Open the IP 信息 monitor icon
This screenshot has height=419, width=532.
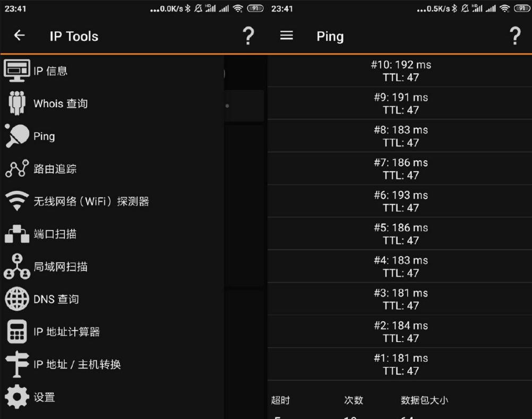(17, 71)
